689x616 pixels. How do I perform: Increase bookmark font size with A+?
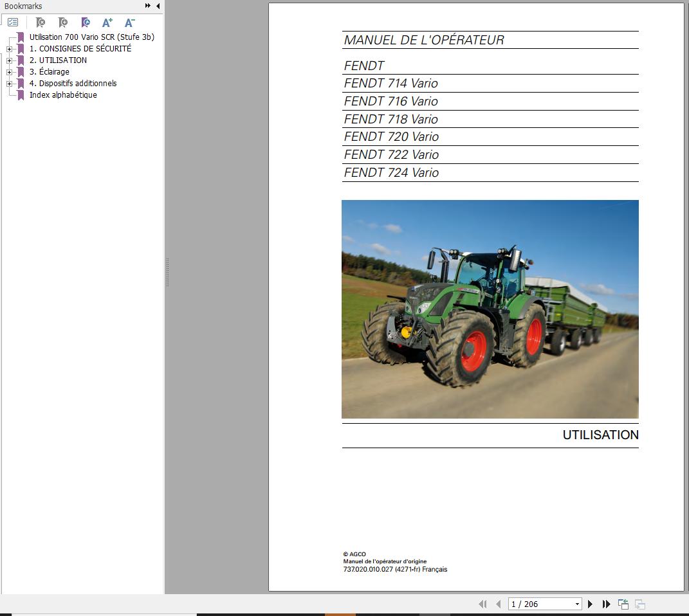[x=107, y=23]
